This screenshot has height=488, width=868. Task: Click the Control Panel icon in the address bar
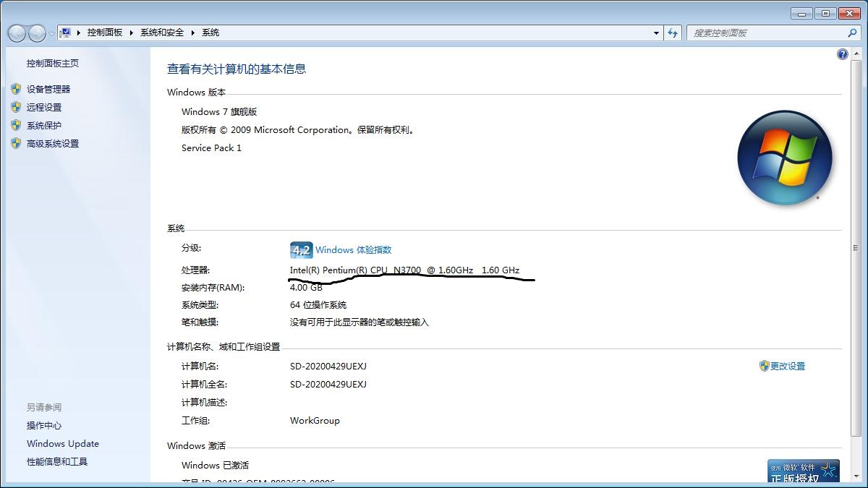[66, 32]
